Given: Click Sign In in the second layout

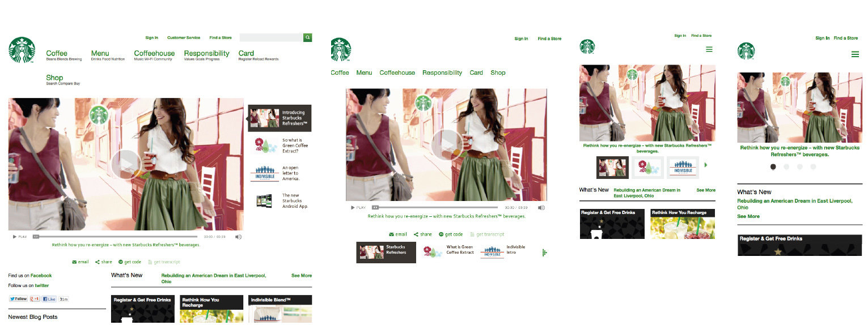Looking at the screenshot, I should [521, 39].
